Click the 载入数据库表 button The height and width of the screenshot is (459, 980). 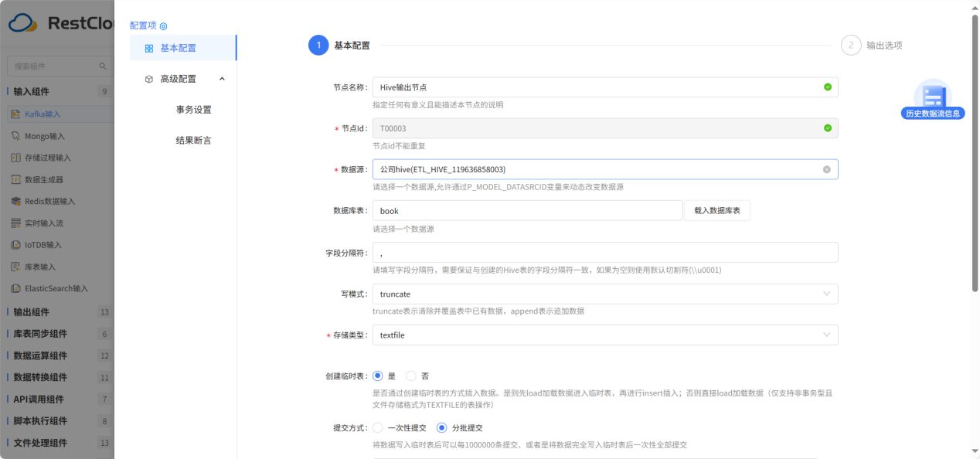[x=716, y=210]
